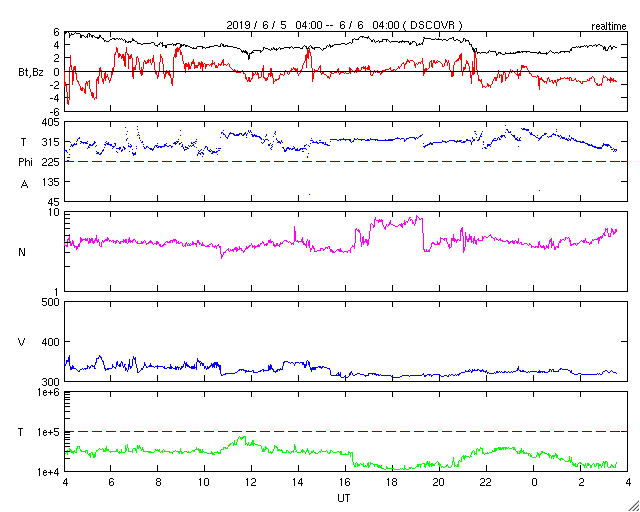
Task: Click the "realtime" label
Action: point(609,27)
